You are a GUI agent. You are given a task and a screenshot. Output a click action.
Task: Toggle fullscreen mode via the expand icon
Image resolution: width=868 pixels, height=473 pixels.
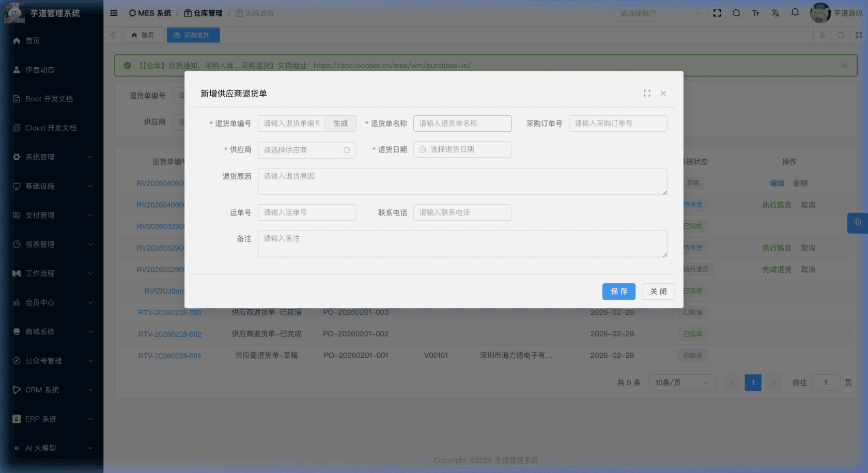[x=717, y=13]
